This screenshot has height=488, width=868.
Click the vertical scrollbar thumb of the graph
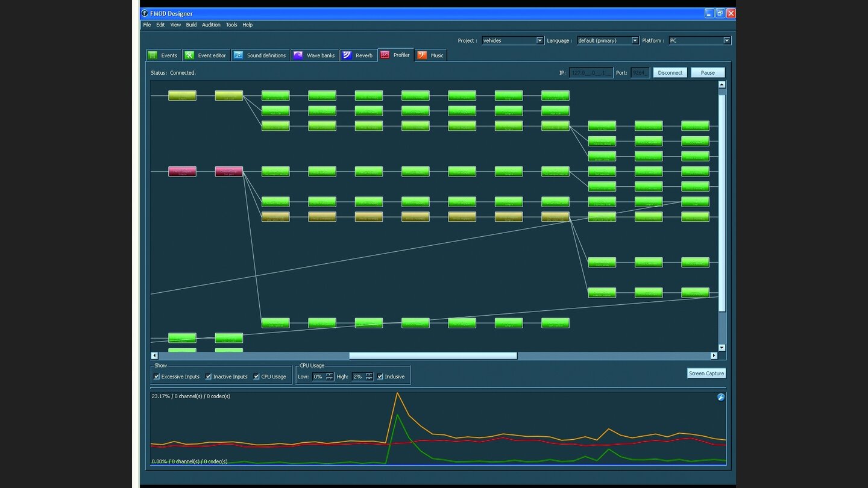click(x=722, y=203)
